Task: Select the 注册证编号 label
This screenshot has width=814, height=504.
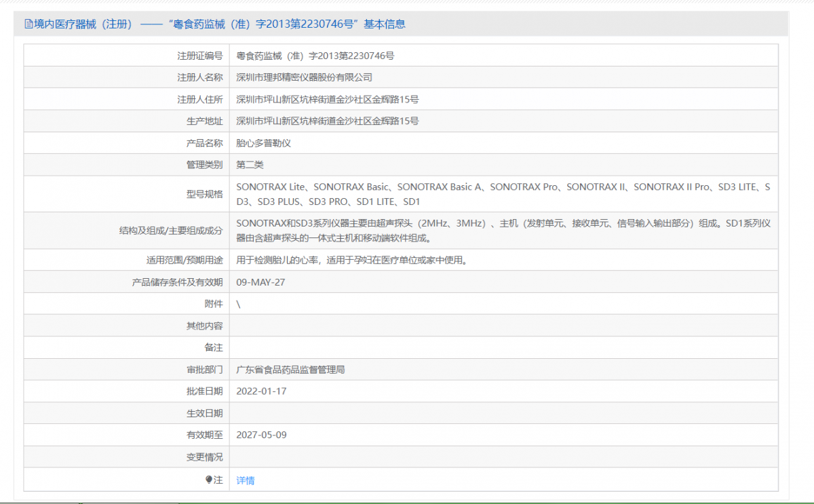Action: point(200,56)
